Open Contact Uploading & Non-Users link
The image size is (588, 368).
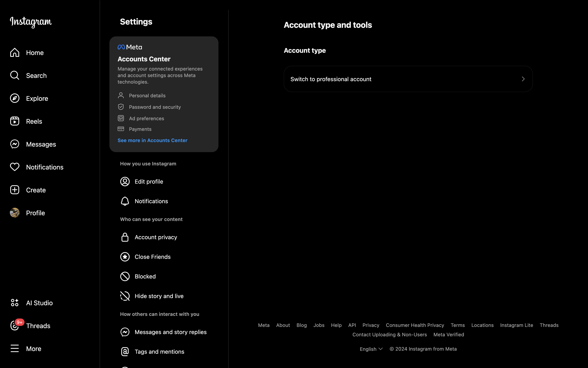(390, 335)
